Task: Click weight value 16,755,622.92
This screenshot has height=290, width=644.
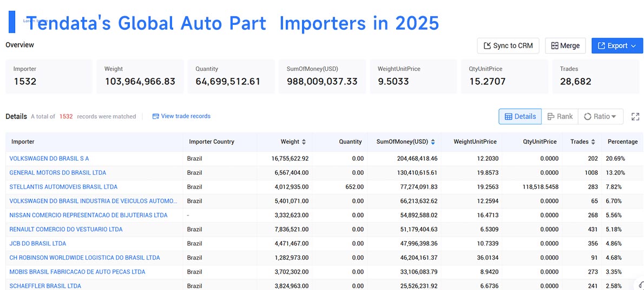Action: (x=290, y=158)
